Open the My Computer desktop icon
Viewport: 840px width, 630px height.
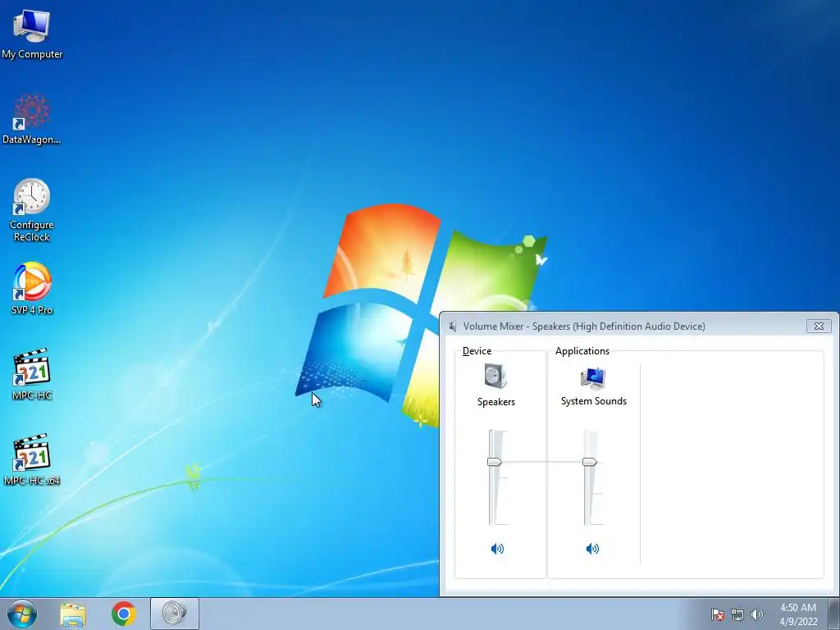[32, 33]
